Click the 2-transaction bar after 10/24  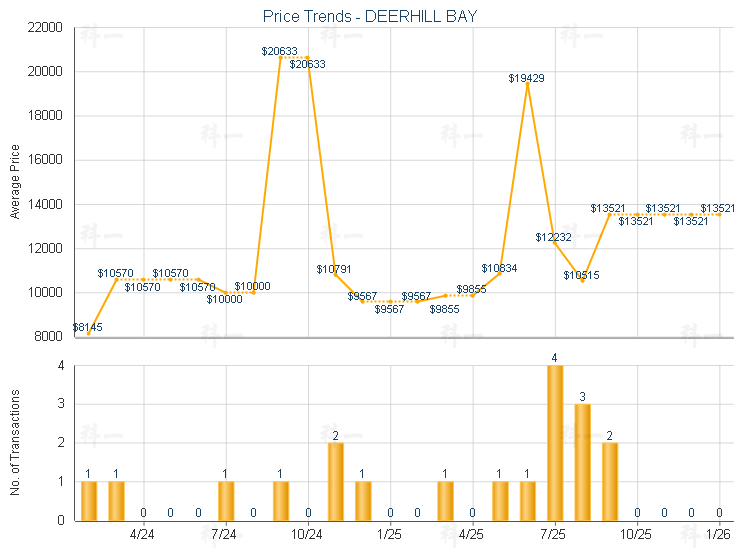point(336,481)
